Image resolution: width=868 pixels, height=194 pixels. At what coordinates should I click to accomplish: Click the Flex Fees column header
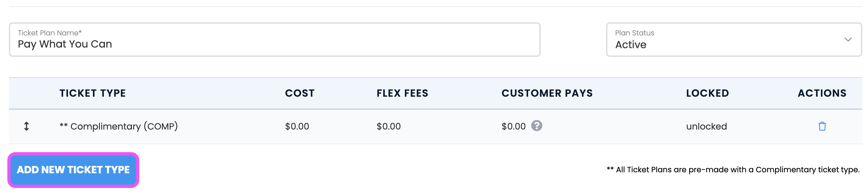pos(402,93)
